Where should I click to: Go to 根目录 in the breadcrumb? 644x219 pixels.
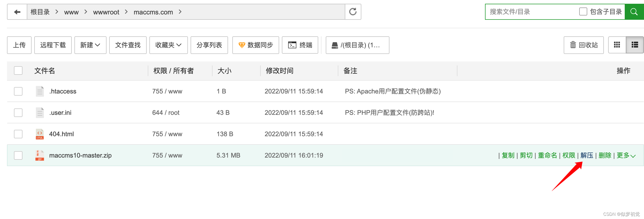(40, 12)
